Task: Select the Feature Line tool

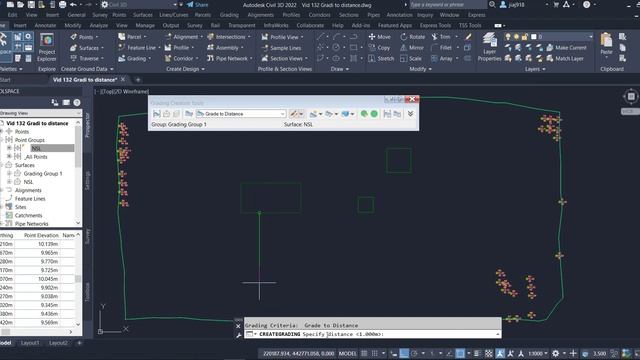Action: (139, 48)
